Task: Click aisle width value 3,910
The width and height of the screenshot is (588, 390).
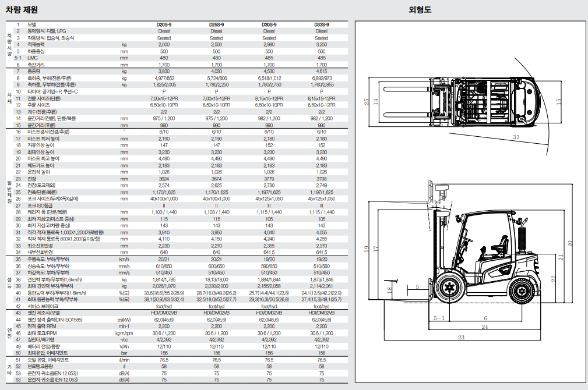Action: click(164, 233)
